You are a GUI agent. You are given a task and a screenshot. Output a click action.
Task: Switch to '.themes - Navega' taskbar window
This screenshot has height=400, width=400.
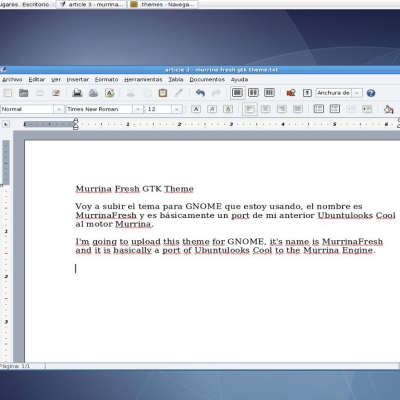click(x=163, y=4)
